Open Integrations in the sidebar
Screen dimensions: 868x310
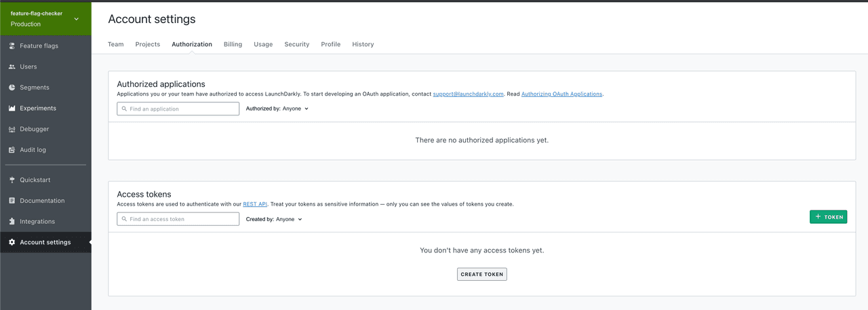(x=45, y=221)
